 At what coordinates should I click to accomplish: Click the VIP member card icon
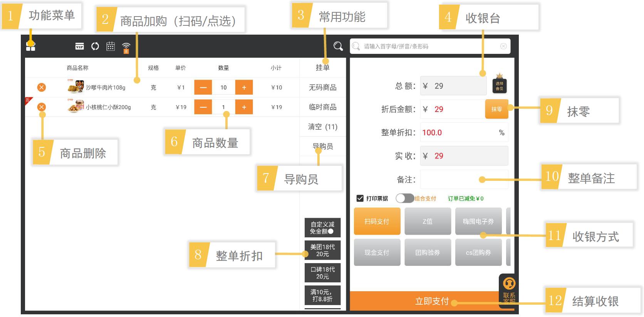click(x=79, y=47)
